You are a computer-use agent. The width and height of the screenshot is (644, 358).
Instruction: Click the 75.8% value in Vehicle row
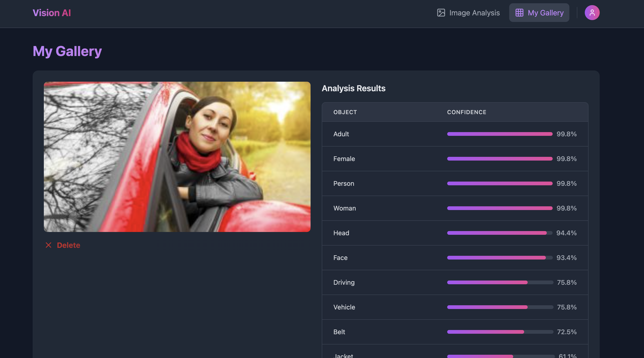tap(567, 307)
